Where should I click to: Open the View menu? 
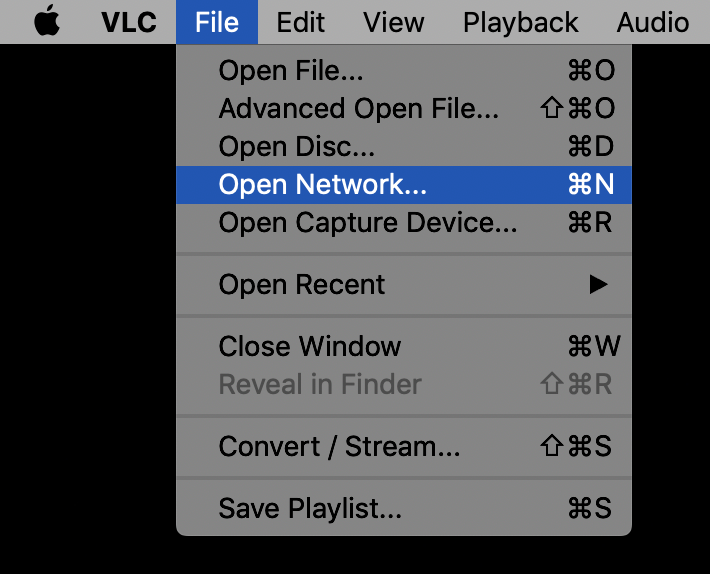coord(394,22)
